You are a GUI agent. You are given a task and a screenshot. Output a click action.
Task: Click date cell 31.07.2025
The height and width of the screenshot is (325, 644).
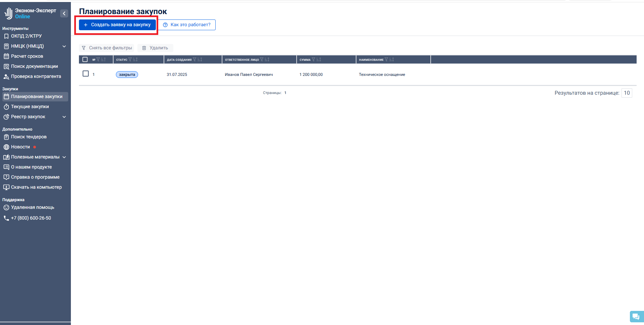pos(177,75)
